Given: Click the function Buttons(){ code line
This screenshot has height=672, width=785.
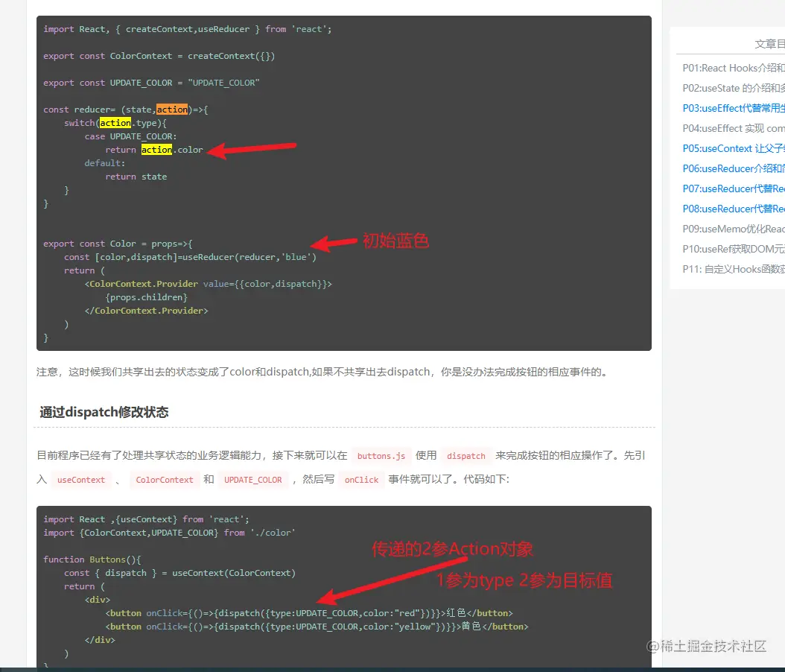Looking at the screenshot, I should [92, 560].
